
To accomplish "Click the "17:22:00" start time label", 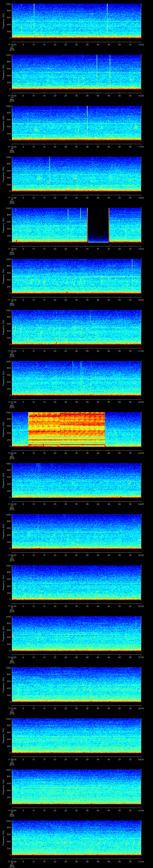I will [12, 453].
